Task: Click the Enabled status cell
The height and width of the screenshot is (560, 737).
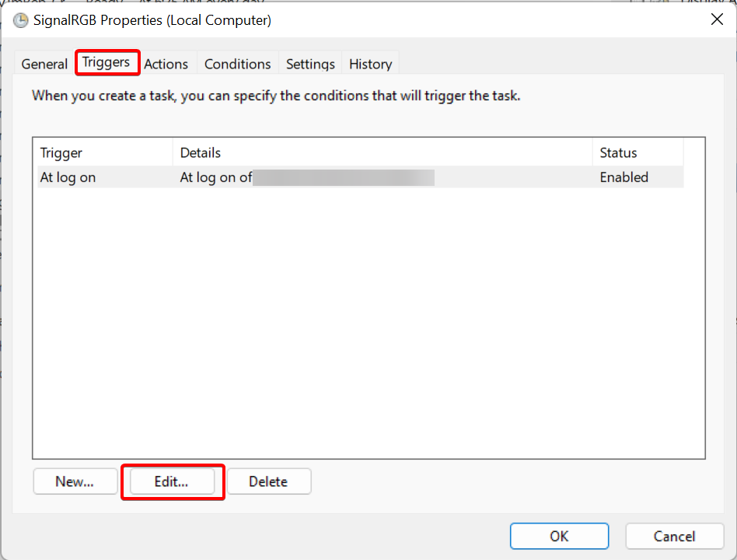Action: point(623,177)
